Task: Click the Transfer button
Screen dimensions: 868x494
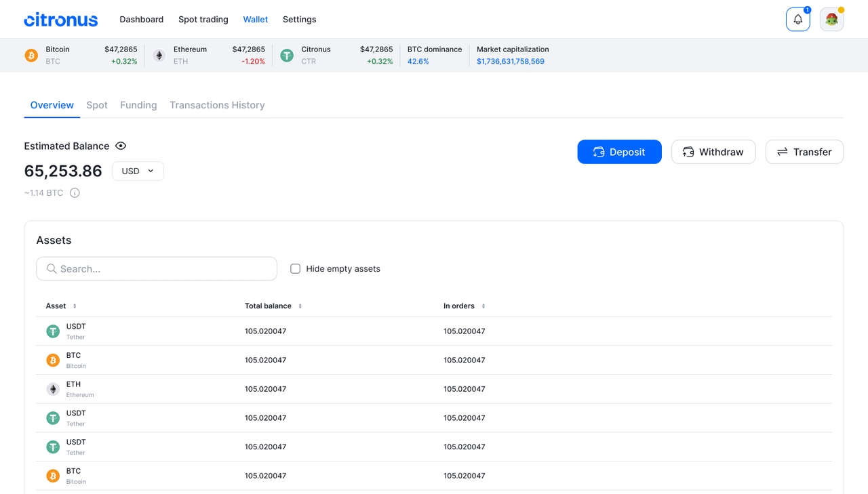Action: coord(804,152)
